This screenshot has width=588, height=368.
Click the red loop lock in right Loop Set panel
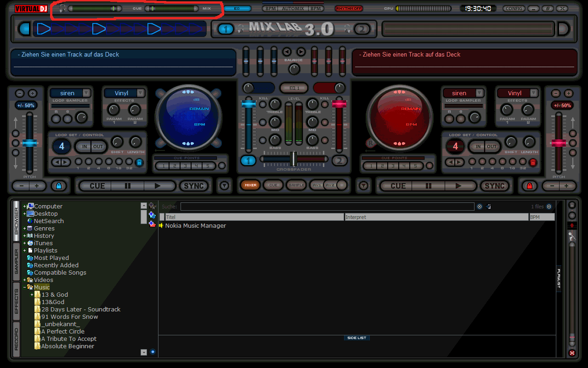(x=533, y=162)
